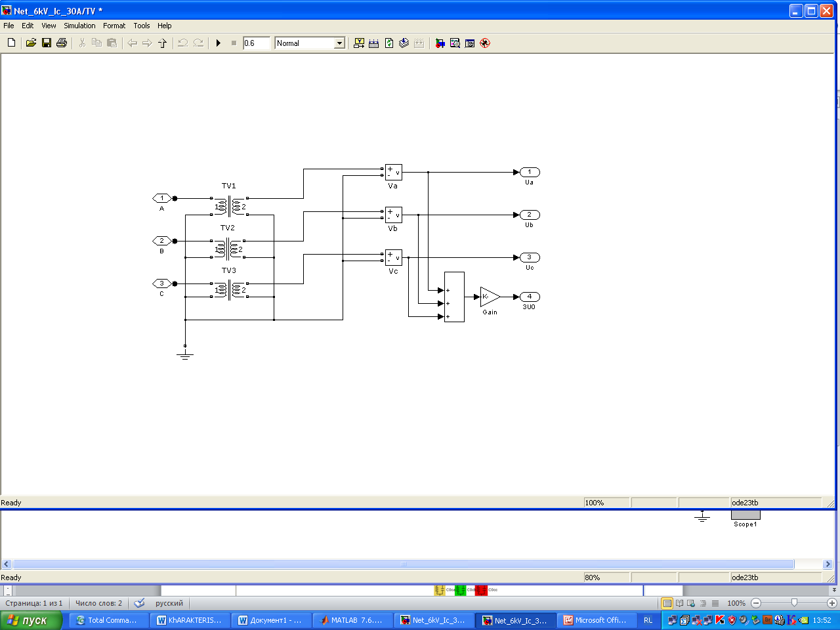Select the TV3 transformer block
Viewport: 840px width, 630px height.
pos(229,289)
